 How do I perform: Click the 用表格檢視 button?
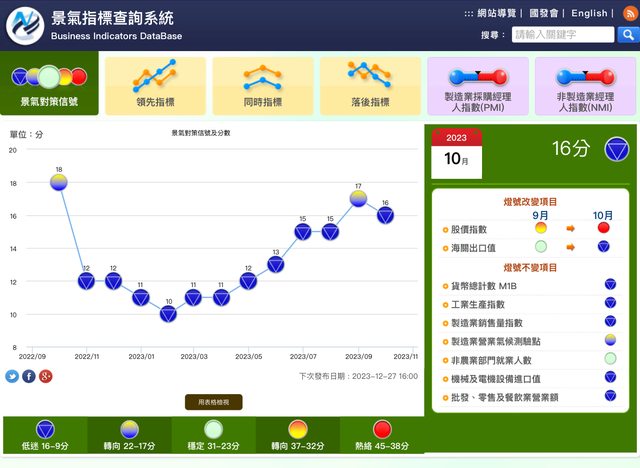coord(213,402)
